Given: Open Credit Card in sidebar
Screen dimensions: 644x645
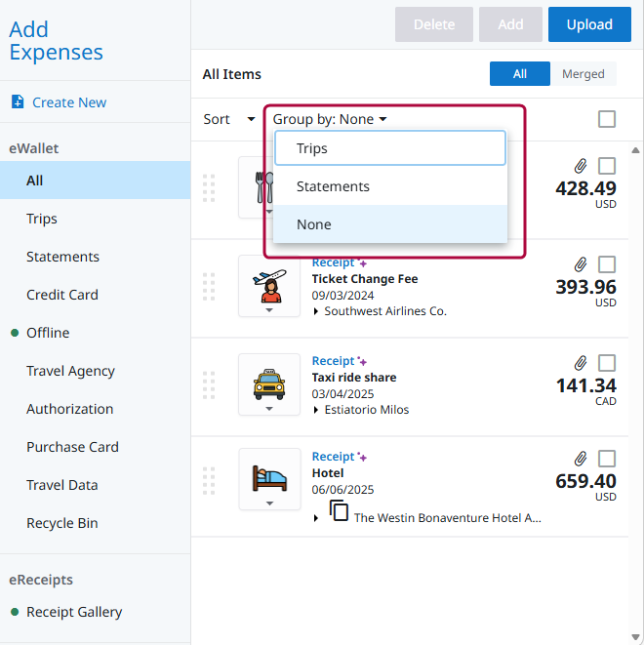Looking at the screenshot, I should [95, 295].
